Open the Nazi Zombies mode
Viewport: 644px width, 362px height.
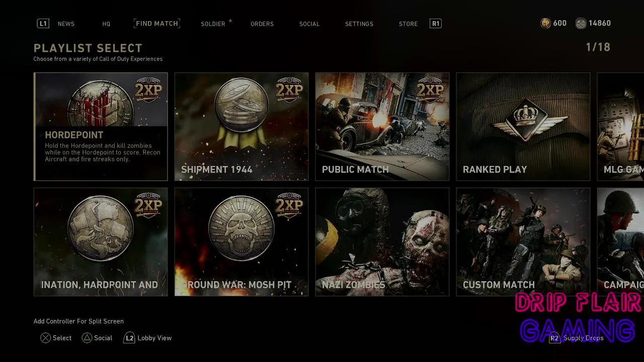(x=382, y=242)
